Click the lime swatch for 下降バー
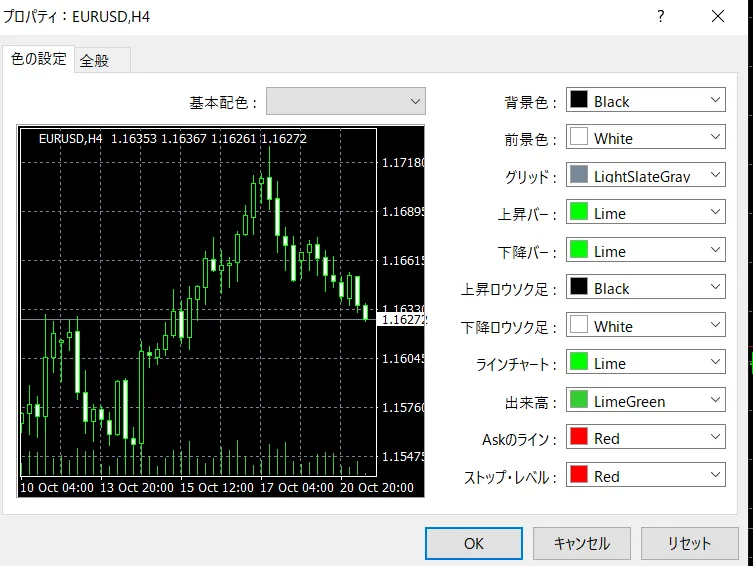Image resolution: width=753 pixels, height=566 pixels. point(579,249)
